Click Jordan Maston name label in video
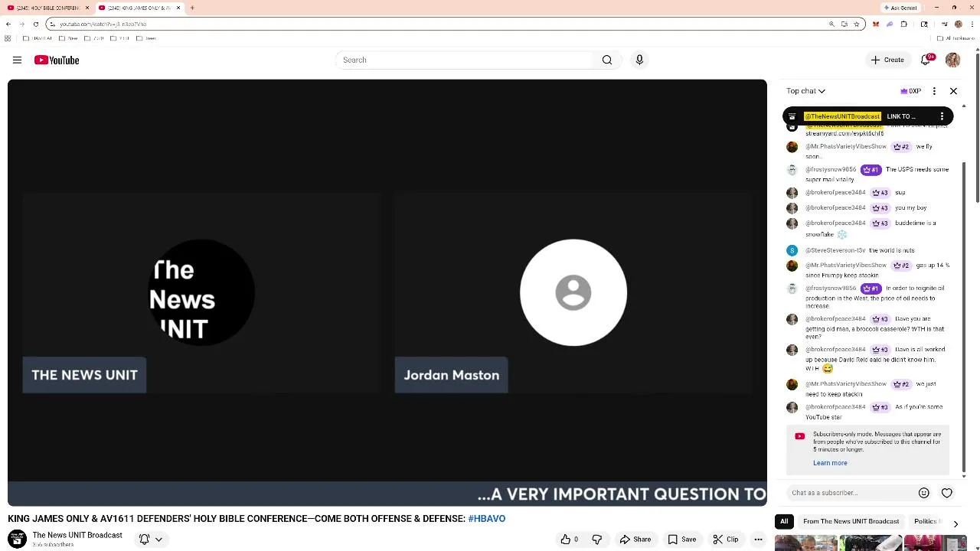980x551 pixels. pos(451,375)
